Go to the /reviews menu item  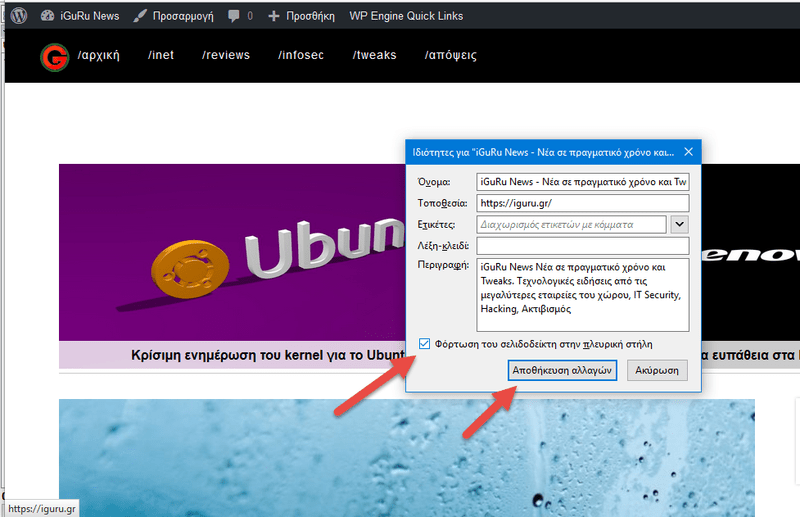tap(226, 55)
